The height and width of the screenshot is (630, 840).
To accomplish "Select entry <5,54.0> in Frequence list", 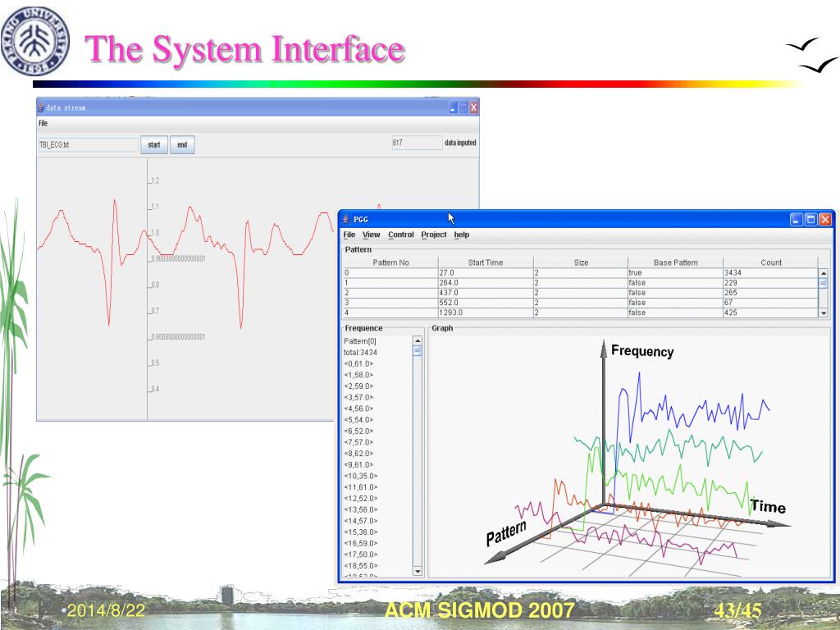I will [358, 420].
